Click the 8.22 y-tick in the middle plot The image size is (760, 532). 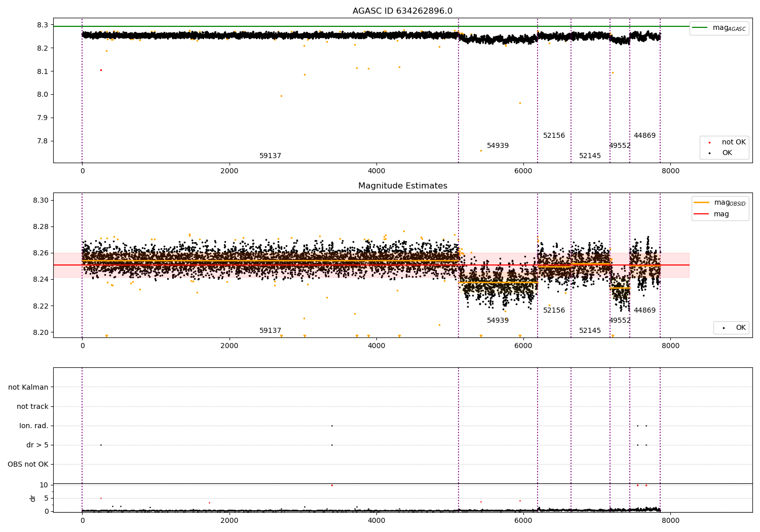[41, 306]
